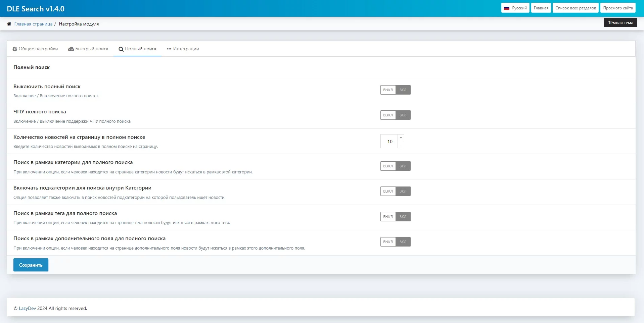The image size is (644, 323).
Task: Toggle Включать подкатегории switch
Action: 395,191
